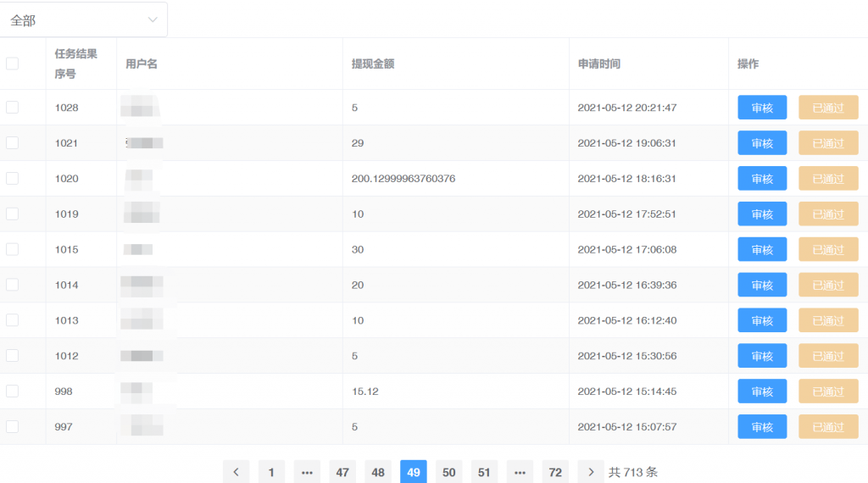Click the 提现金额 column header
Image resolution: width=868 pixels, height=483 pixels.
point(373,64)
